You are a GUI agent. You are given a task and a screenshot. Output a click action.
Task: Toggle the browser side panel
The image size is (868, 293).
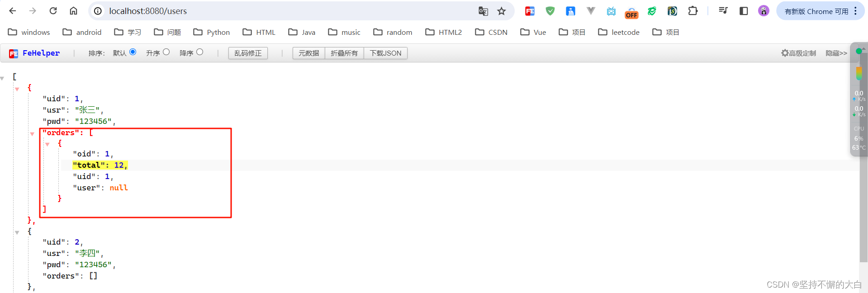tap(743, 11)
